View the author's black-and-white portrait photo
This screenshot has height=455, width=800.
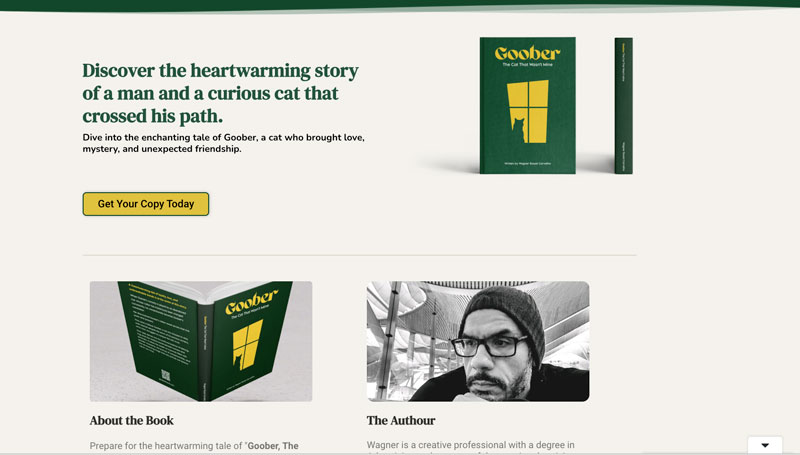[478, 341]
